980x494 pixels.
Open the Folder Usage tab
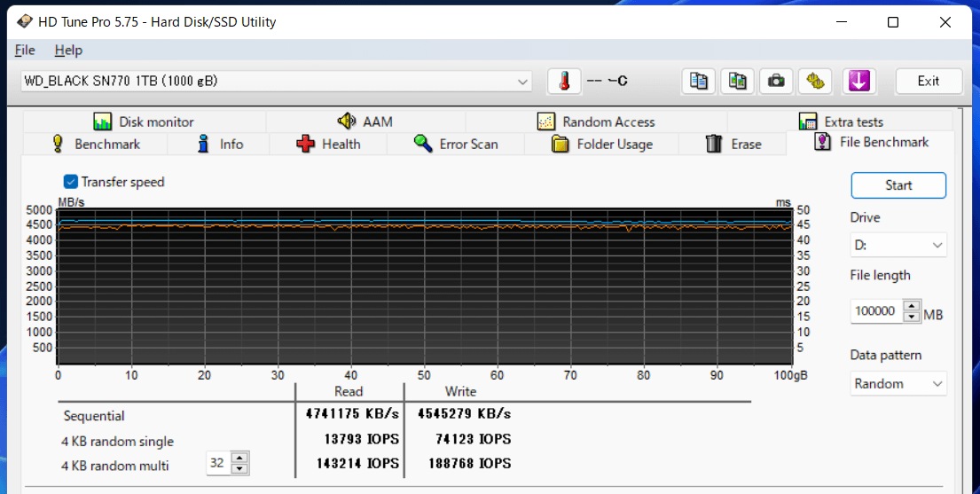click(x=601, y=144)
